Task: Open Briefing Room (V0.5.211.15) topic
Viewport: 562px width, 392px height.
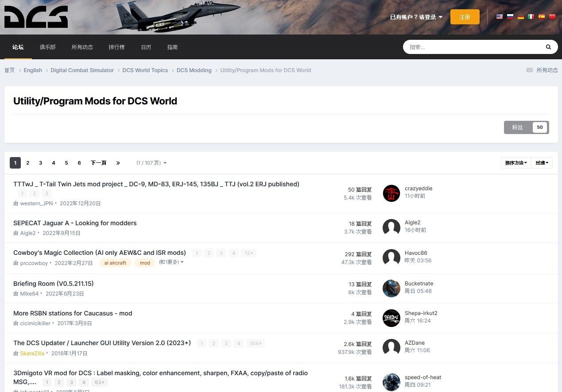Action: [54, 284]
